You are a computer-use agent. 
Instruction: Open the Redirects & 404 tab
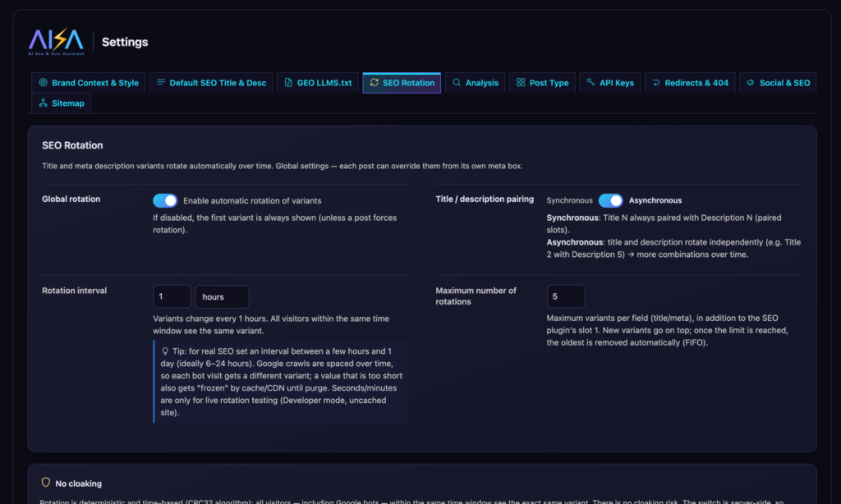point(690,83)
